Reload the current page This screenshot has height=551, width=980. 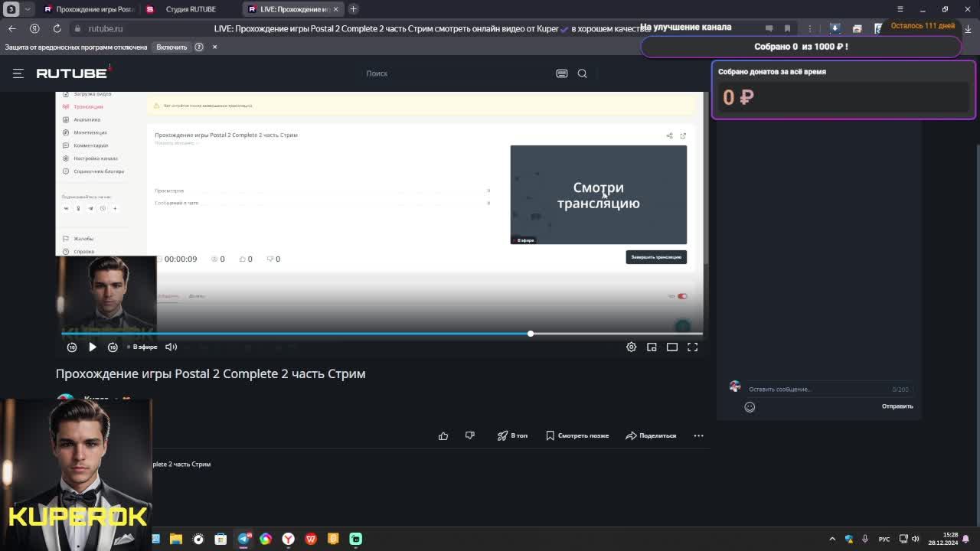click(57, 28)
